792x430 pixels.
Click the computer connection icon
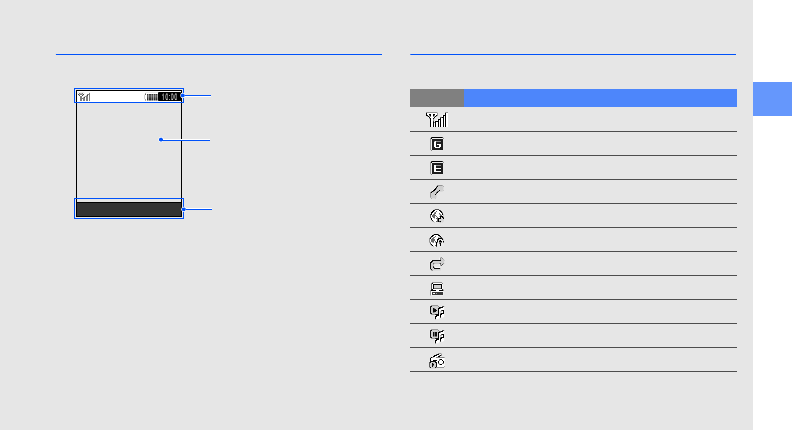pyautogui.click(x=437, y=288)
